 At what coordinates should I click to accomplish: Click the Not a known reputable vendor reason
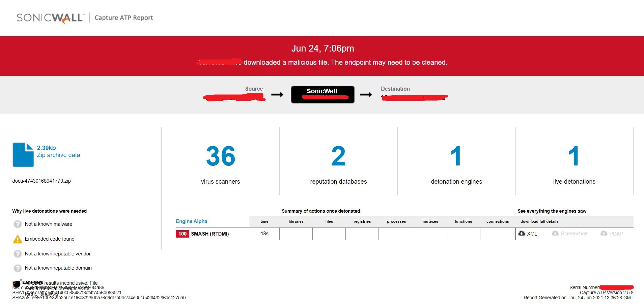[x=58, y=254]
